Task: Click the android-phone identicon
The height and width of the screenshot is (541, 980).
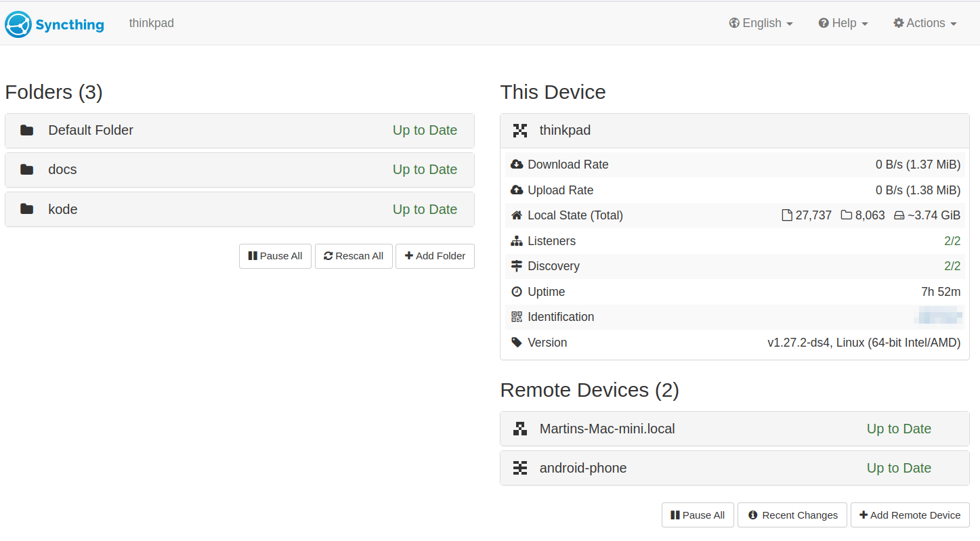Action: pos(520,468)
